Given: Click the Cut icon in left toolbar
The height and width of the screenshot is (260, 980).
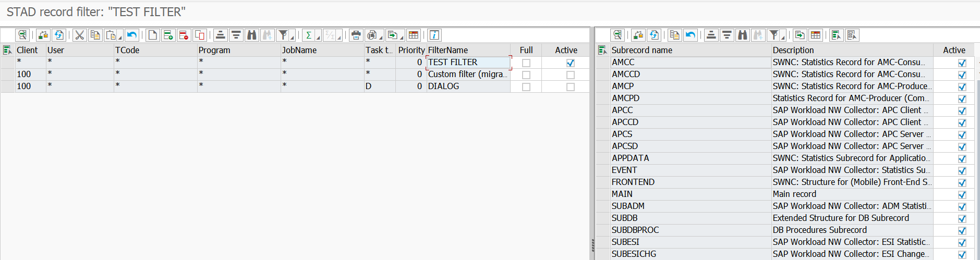Looking at the screenshot, I should point(79,35).
